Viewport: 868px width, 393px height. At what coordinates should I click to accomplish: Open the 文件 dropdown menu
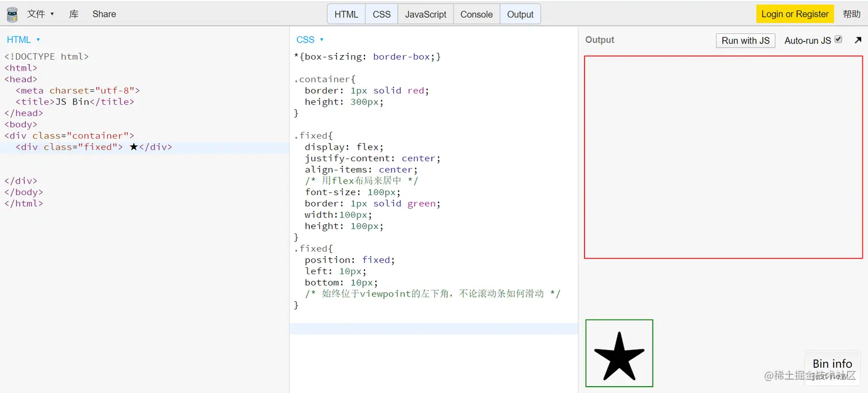coord(40,14)
